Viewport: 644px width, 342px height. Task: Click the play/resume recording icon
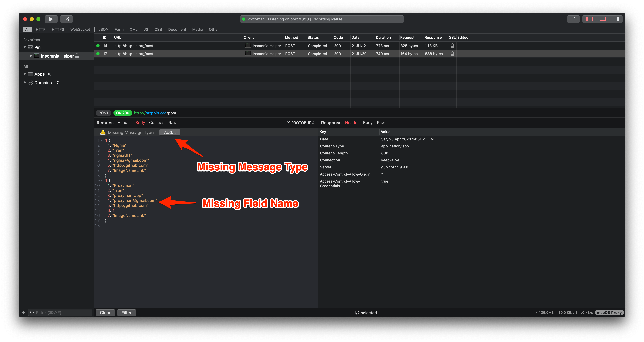(x=51, y=19)
